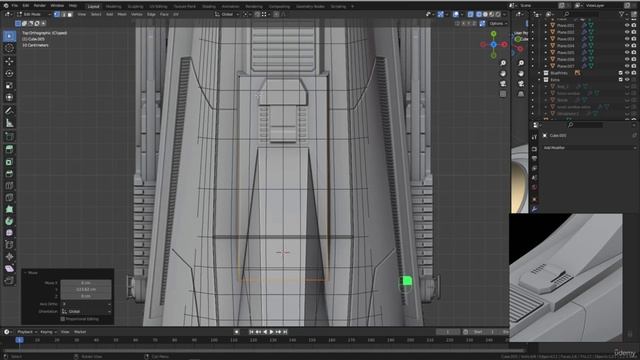
Task: Select the Spin tool
Action: (x=9, y=221)
